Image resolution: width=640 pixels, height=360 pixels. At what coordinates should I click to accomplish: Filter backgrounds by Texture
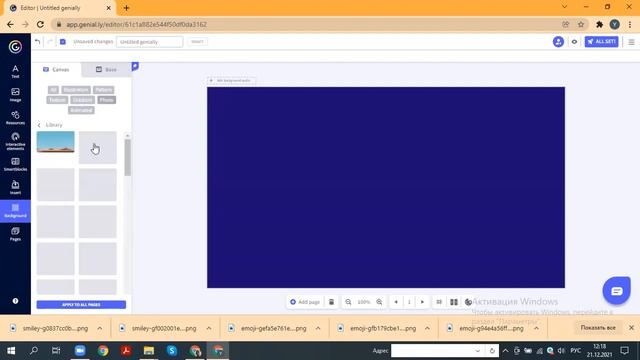point(57,100)
